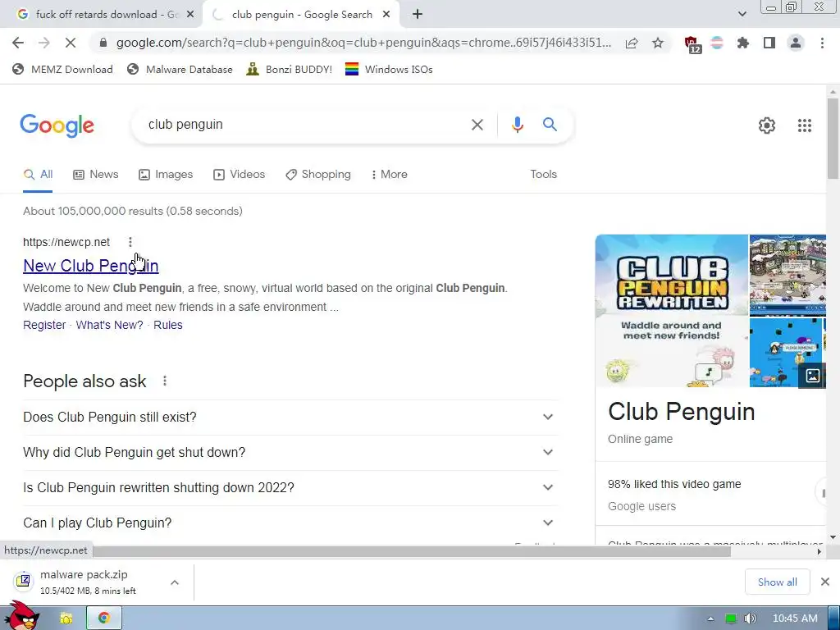Switch to the first browser tab
The height and width of the screenshot is (630, 840).
coord(99,15)
